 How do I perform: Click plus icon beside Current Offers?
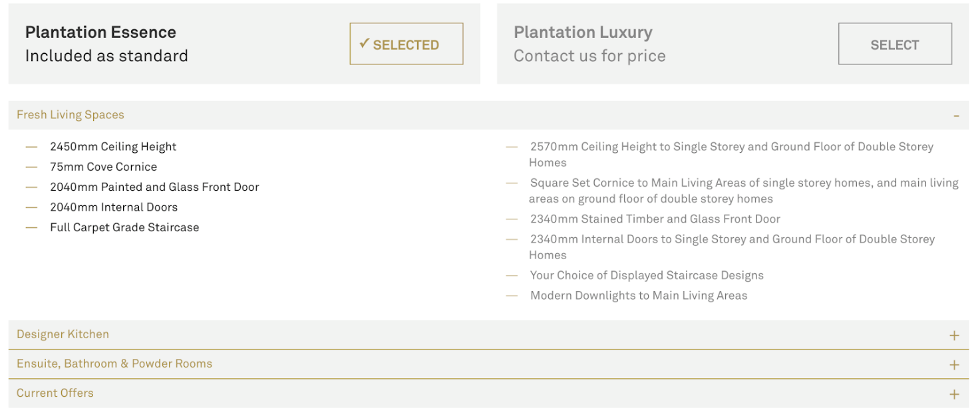954,394
